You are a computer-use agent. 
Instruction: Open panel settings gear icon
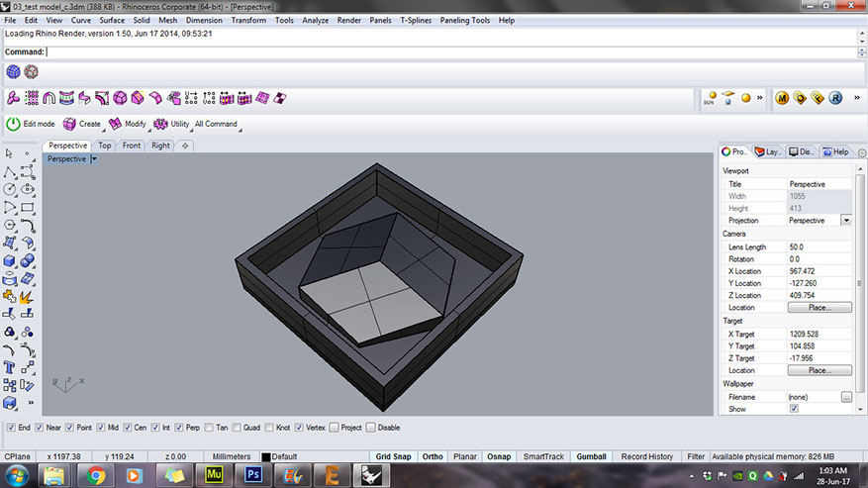[862, 152]
